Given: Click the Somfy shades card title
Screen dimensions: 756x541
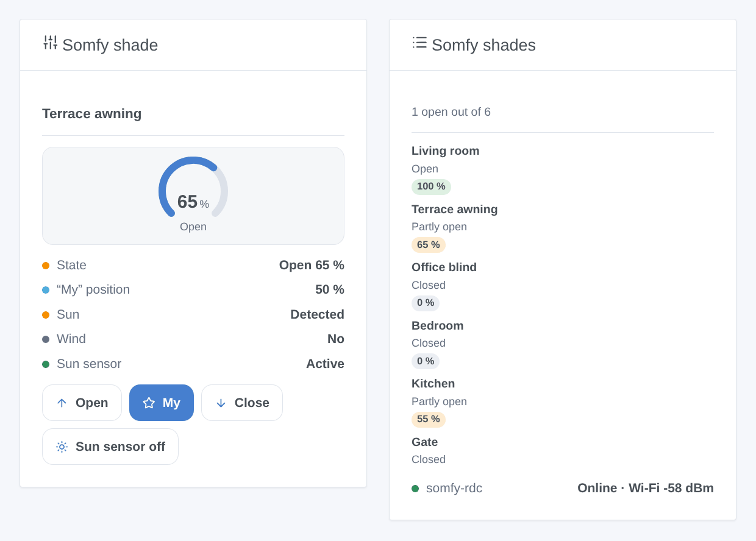Looking at the screenshot, I should point(483,45).
